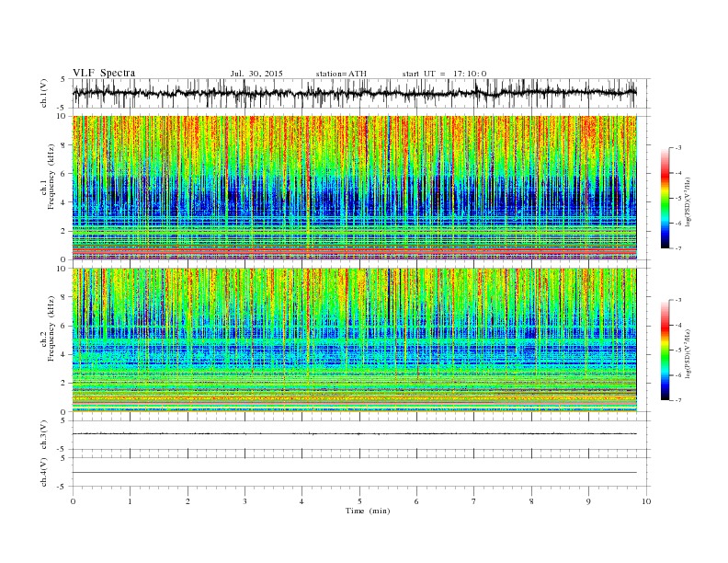Click time axis tick label "9"
This screenshot has width=728, height=563.
(x=588, y=501)
